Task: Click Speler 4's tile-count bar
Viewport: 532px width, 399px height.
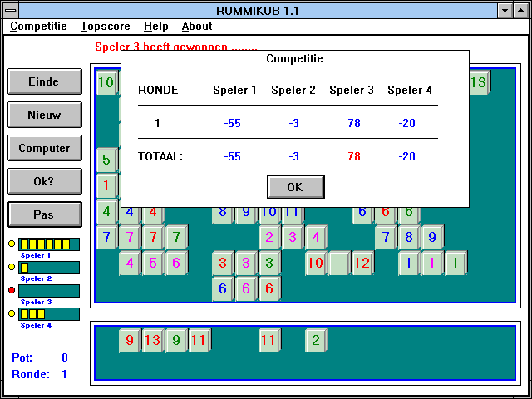Action: click(49, 314)
